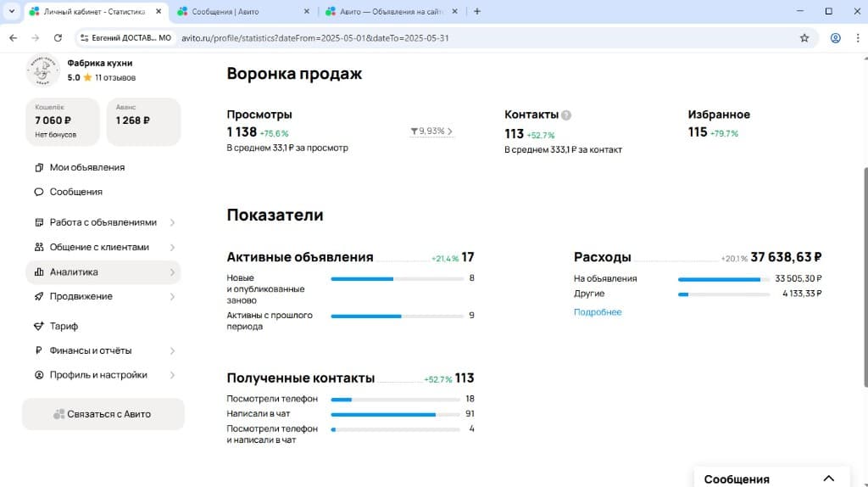
Task: Click the Профиль и настройки user icon
Action: click(39, 375)
